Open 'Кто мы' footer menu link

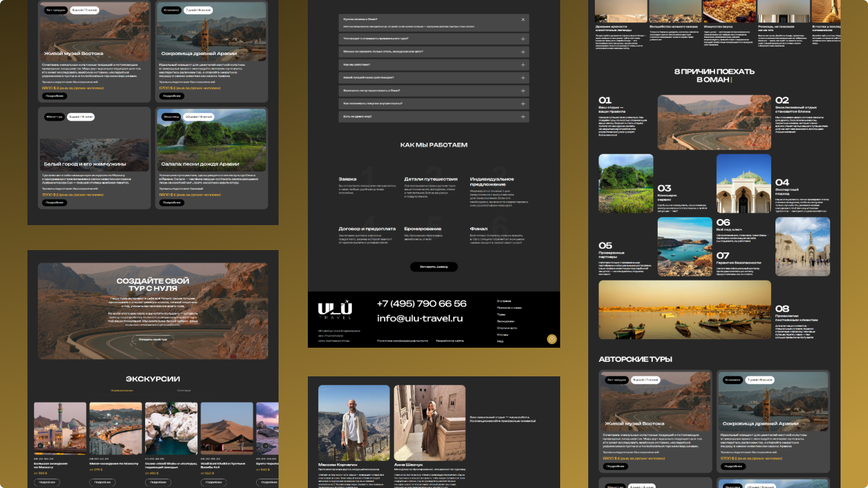point(502,334)
